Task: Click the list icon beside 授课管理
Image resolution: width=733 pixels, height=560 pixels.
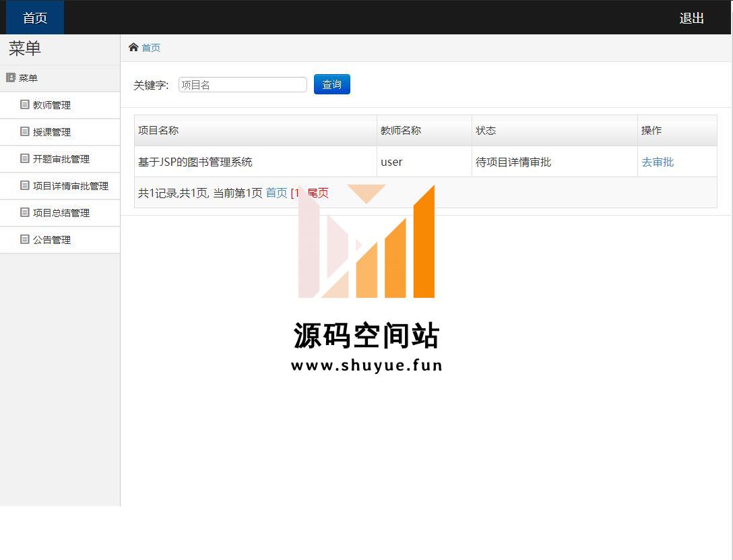Action: click(x=25, y=132)
